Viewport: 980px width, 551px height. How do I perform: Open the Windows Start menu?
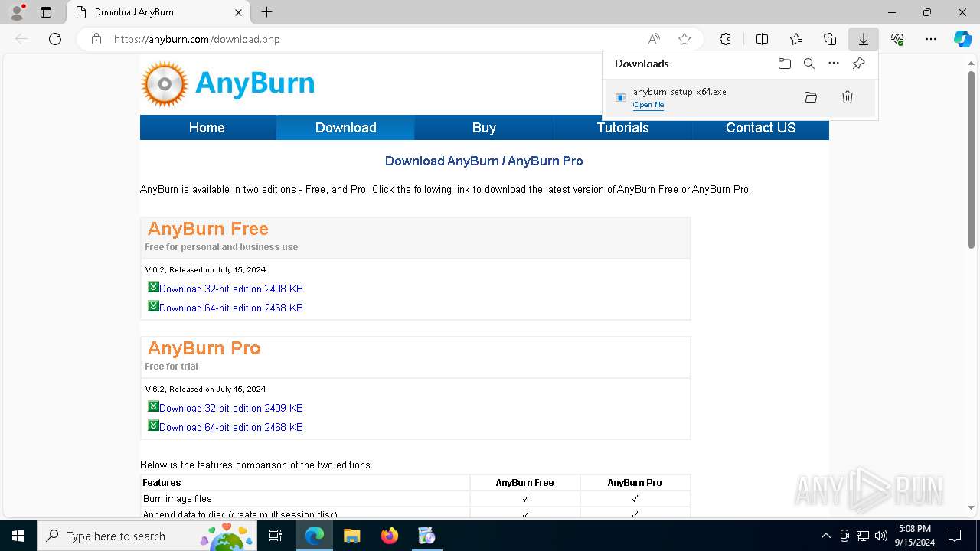(x=18, y=536)
